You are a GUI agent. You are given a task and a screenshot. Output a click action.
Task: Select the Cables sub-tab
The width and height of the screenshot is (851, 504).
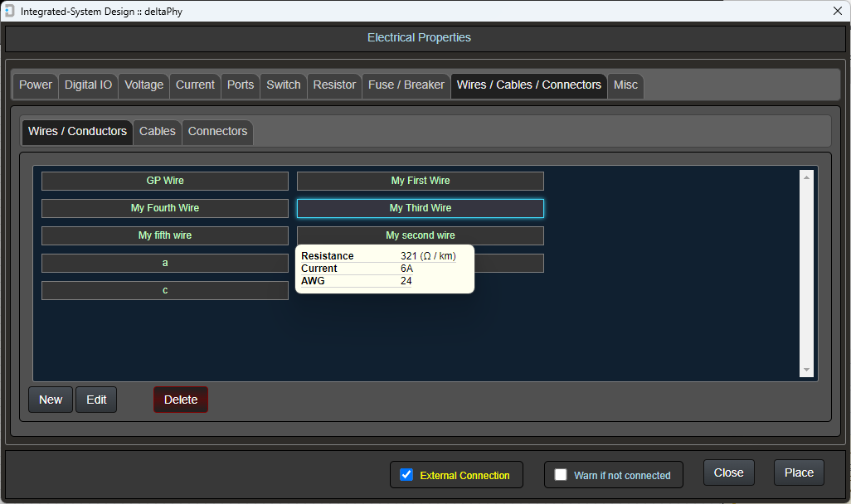[158, 132]
